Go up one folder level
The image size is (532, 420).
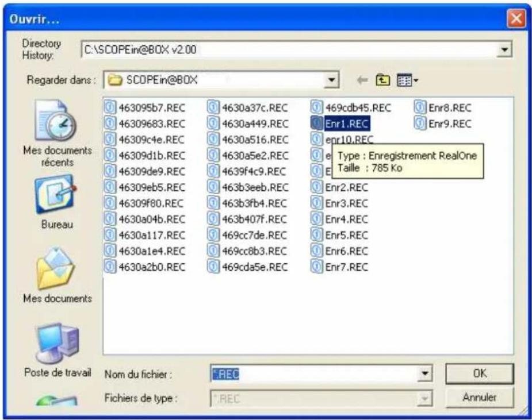pyautogui.click(x=382, y=80)
